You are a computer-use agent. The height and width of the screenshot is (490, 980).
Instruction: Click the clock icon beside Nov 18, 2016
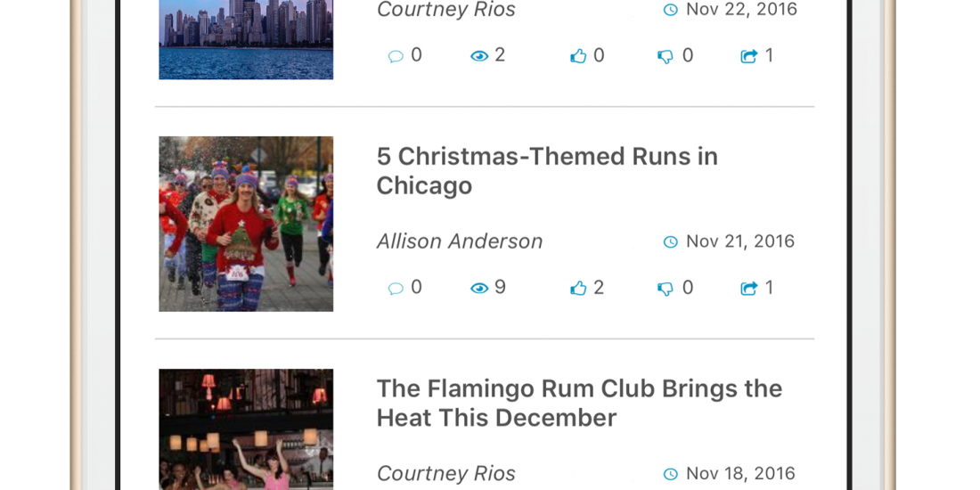[x=671, y=474]
